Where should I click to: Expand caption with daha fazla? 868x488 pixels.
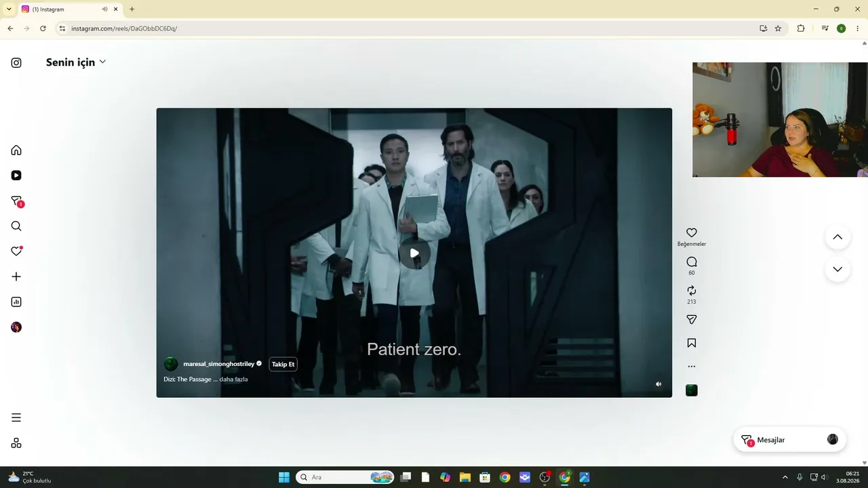click(233, 380)
